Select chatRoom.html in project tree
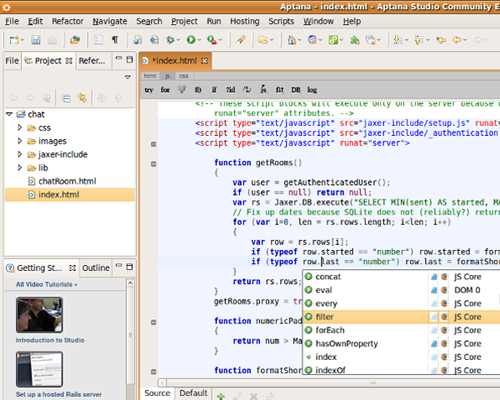The image size is (500, 400). click(x=67, y=181)
